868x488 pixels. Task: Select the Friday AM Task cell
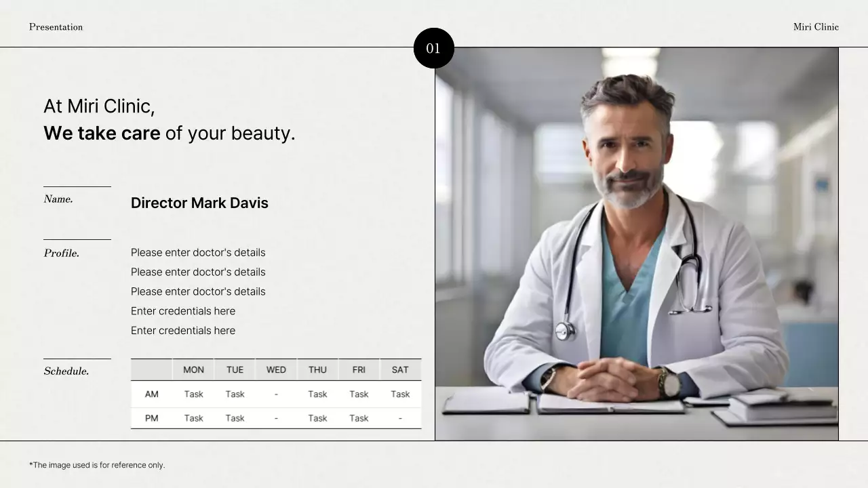pos(359,394)
